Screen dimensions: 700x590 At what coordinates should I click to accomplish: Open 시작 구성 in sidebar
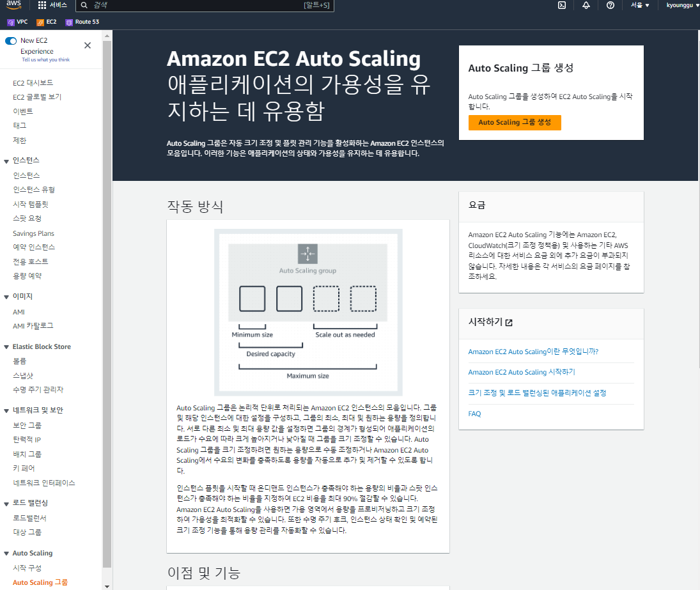[27, 568]
